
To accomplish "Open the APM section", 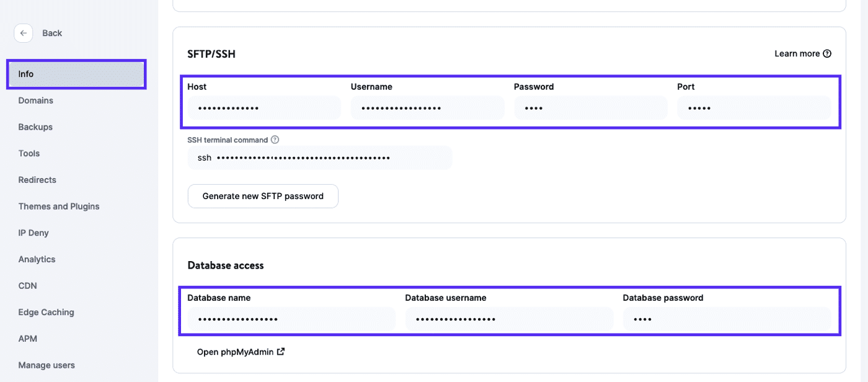I will coord(27,338).
